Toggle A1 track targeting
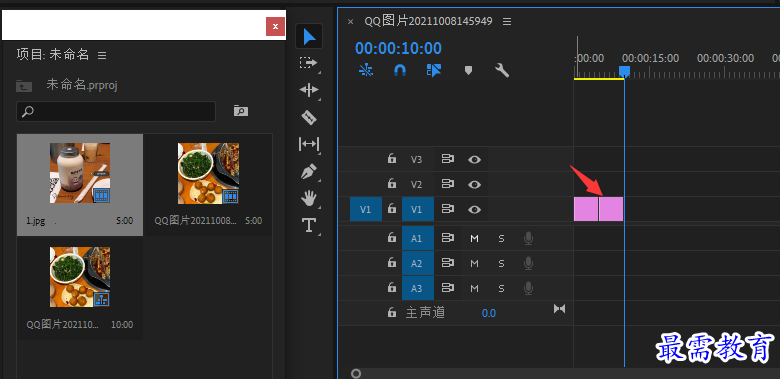Image resolution: width=780 pixels, height=379 pixels. coord(418,238)
